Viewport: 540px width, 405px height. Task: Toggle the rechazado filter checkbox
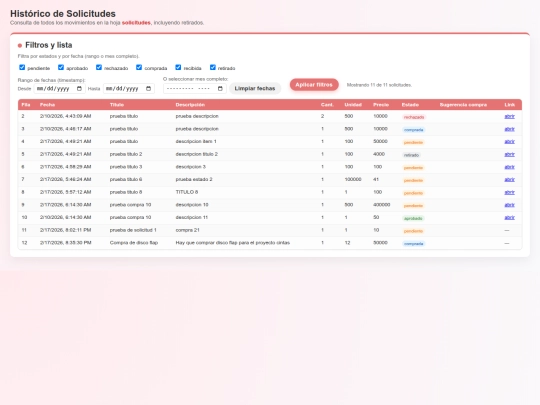tap(99, 67)
